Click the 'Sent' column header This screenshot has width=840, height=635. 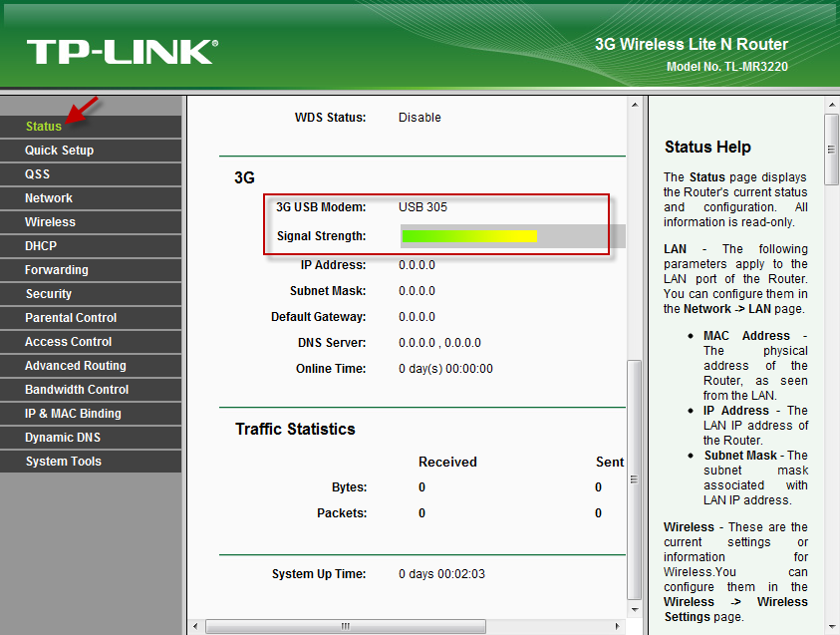click(610, 462)
